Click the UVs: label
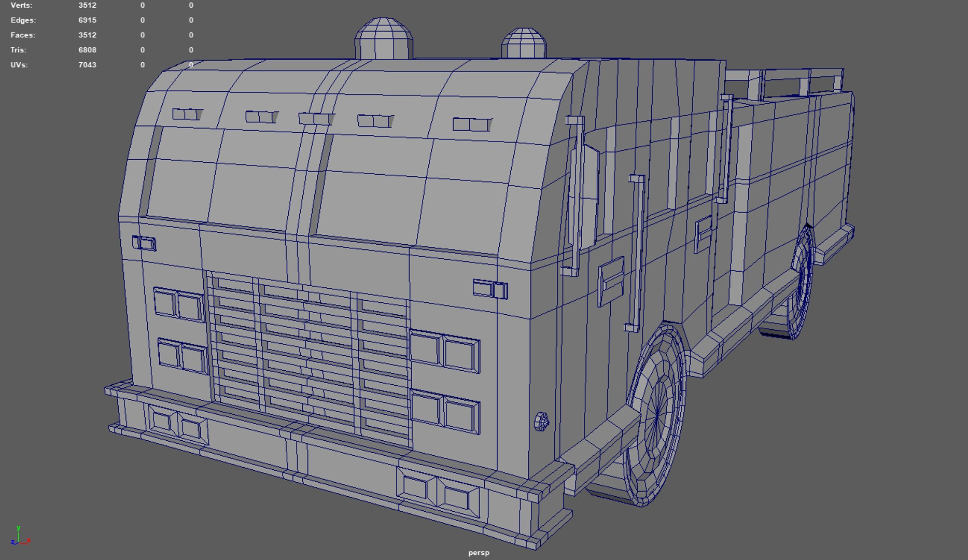 (x=19, y=65)
